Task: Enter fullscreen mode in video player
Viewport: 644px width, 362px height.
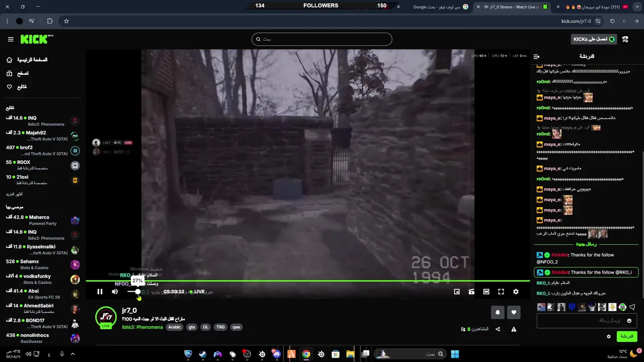Action: click(501, 292)
